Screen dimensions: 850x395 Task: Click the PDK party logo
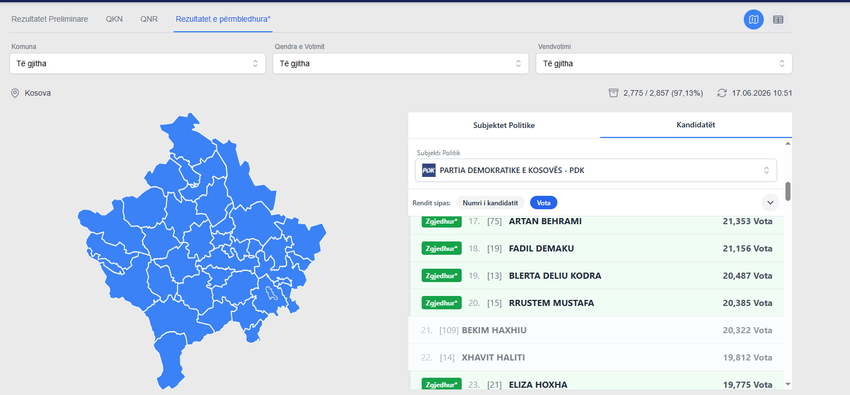click(429, 171)
